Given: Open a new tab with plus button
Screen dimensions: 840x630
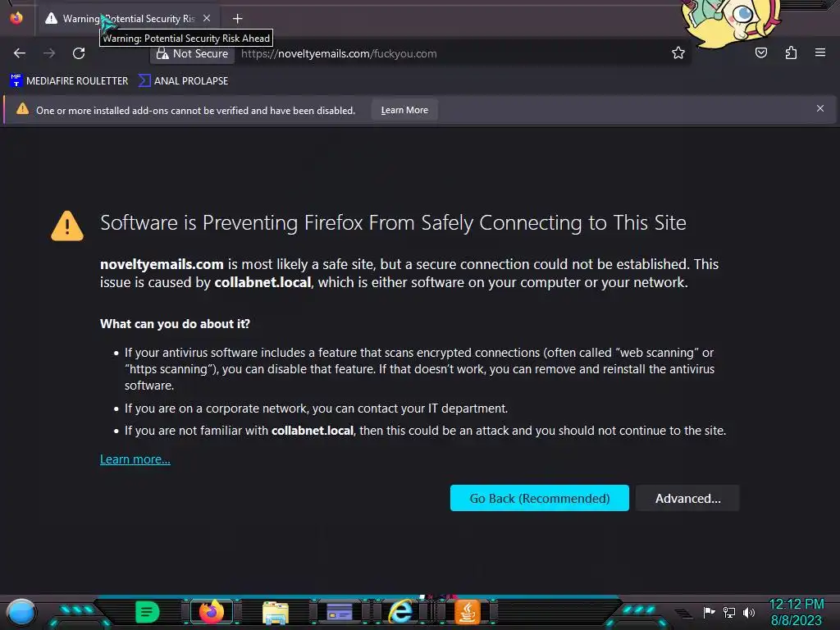Looking at the screenshot, I should point(237,19).
